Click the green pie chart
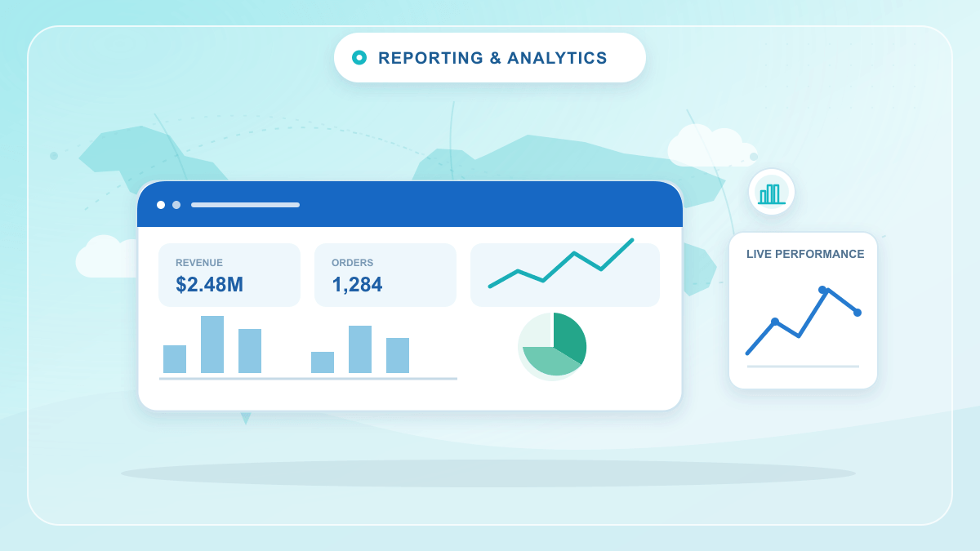Screen dimensions: 980x551 pyautogui.click(x=553, y=346)
